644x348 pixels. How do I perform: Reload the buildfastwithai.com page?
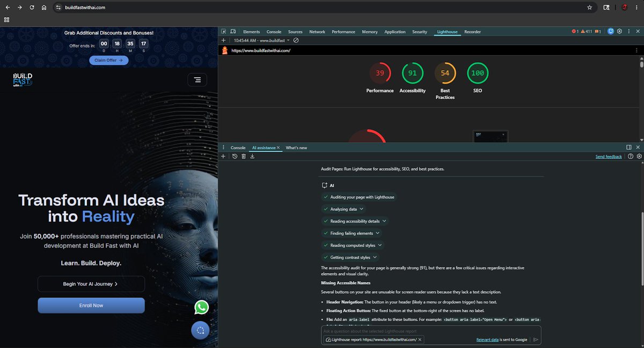32,8
